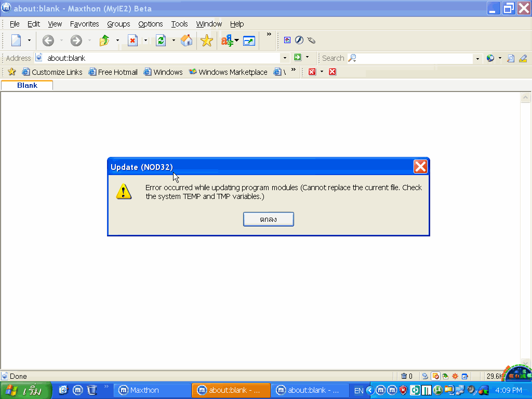Click the folder Up/Undo toolbar icon
The width and height of the screenshot is (532, 399).
point(104,41)
